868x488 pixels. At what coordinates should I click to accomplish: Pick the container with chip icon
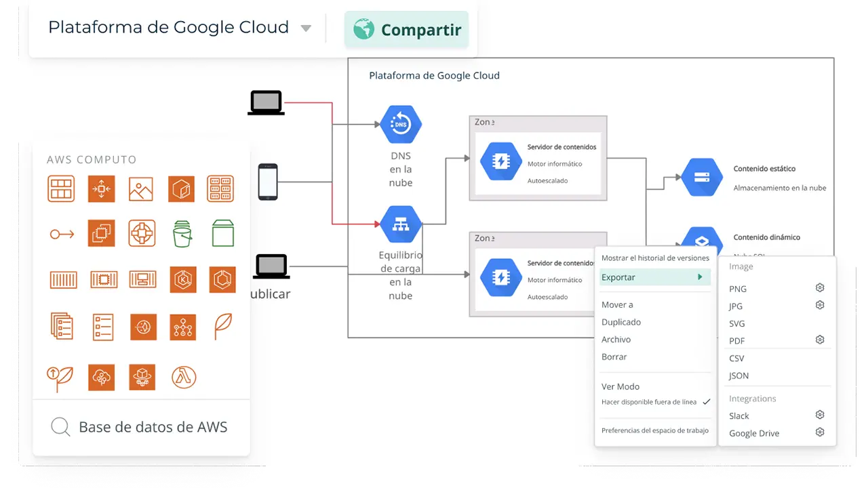click(104, 279)
